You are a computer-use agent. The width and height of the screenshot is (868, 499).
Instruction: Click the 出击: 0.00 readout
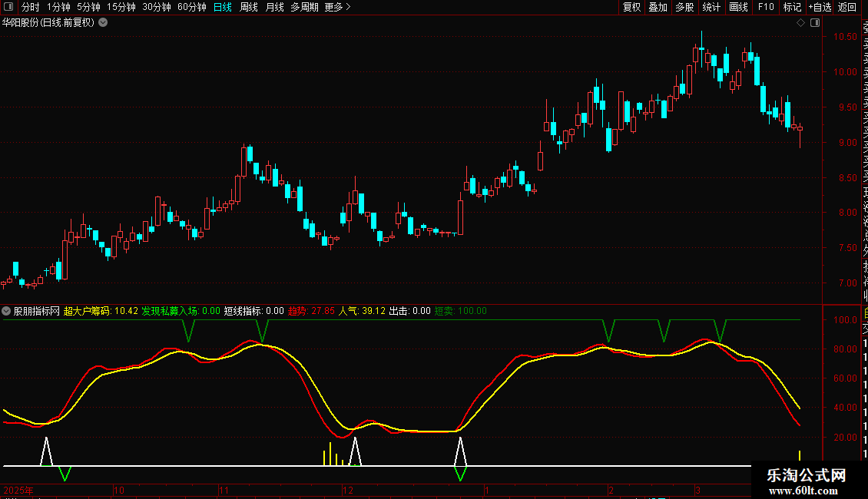click(409, 311)
